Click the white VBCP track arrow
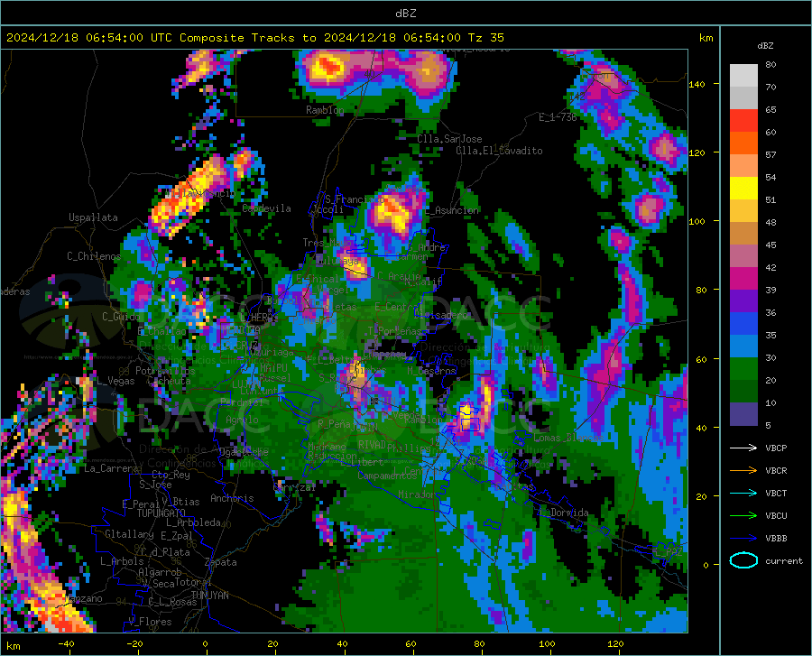Viewport: 812px width, 656px height. [743, 448]
